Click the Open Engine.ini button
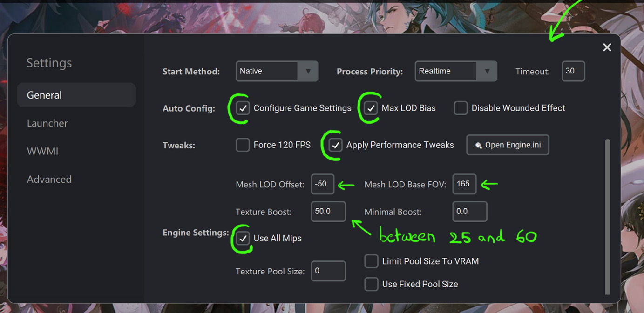 click(508, 145)
